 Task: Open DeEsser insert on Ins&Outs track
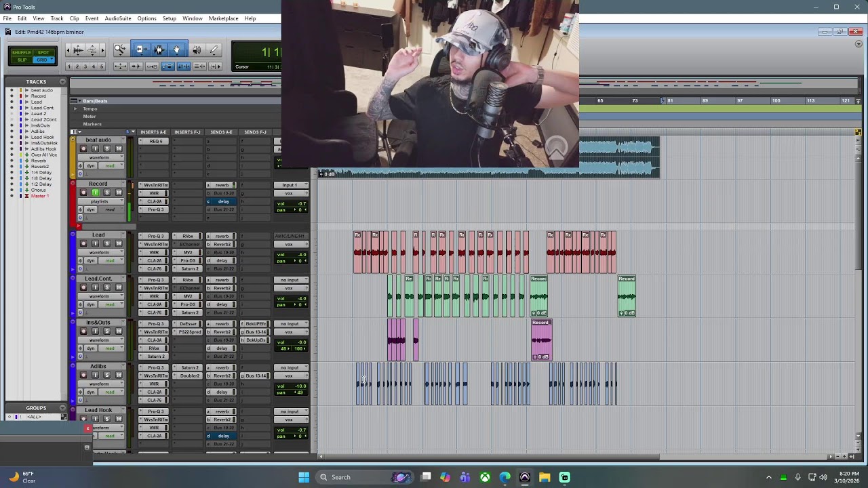(187, 324)
